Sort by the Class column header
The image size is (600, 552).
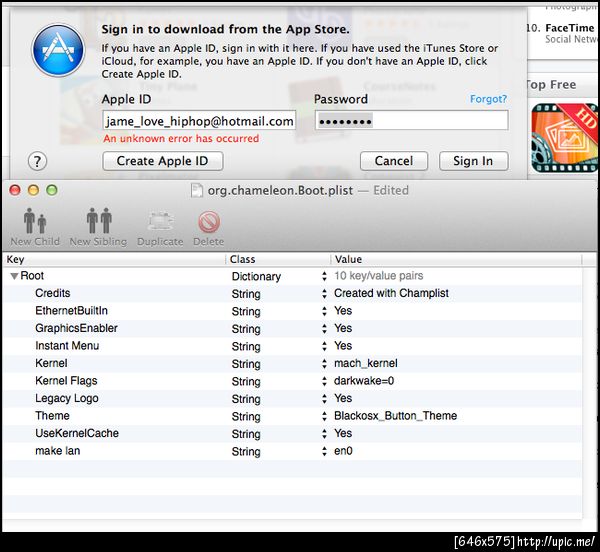point(278,259)
